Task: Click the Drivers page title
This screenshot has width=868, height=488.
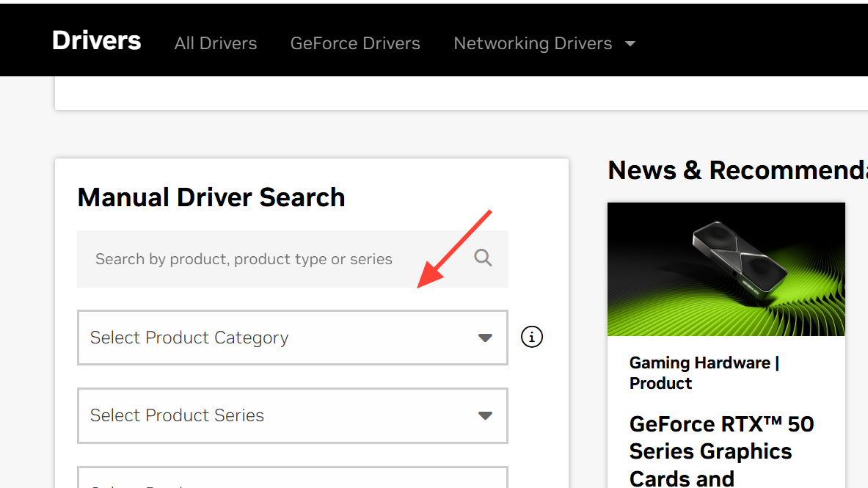Action: pos(96,40)
